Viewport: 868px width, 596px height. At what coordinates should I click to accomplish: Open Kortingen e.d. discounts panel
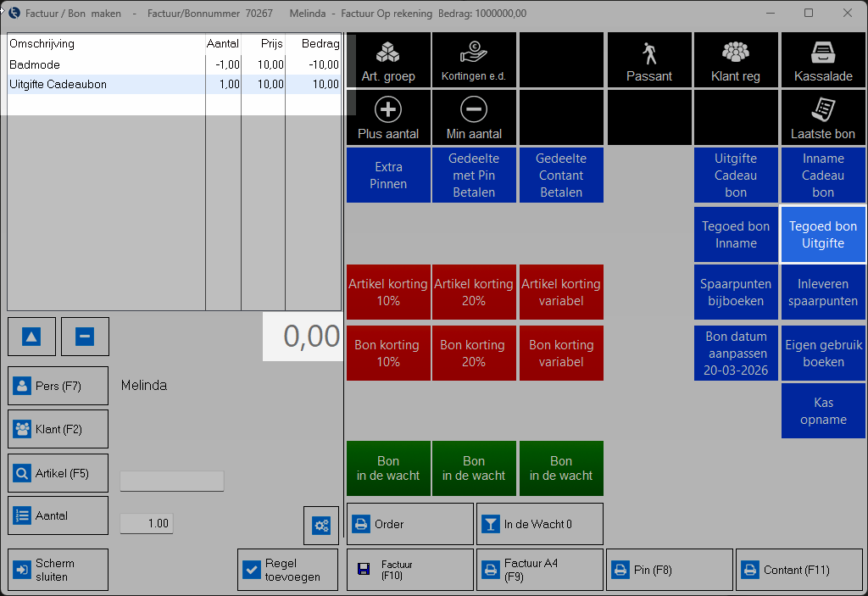pos(474,61)
